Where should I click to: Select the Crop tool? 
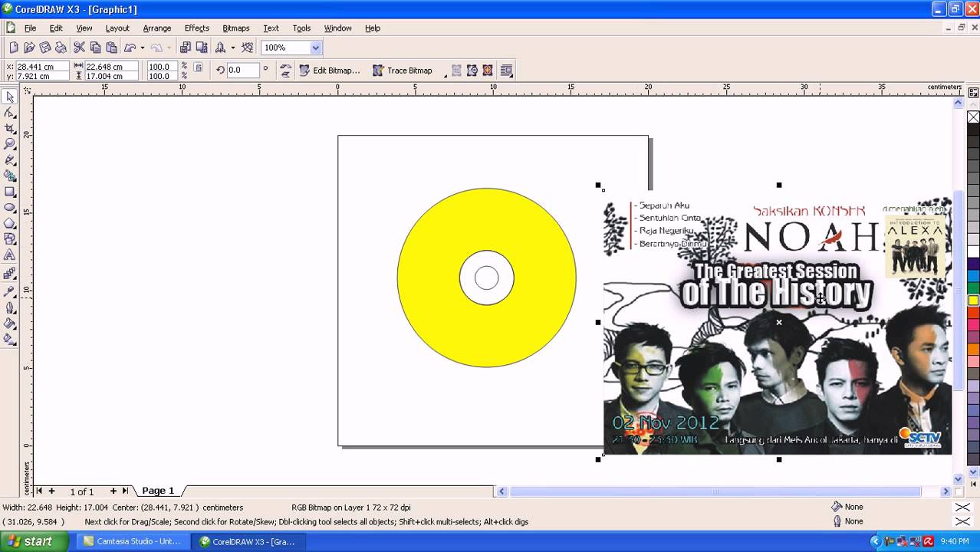pyautogui.click(x=10, y=128)
